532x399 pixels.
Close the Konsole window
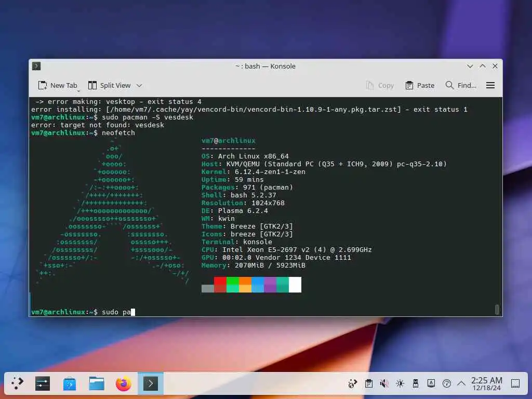coord(495,66)
